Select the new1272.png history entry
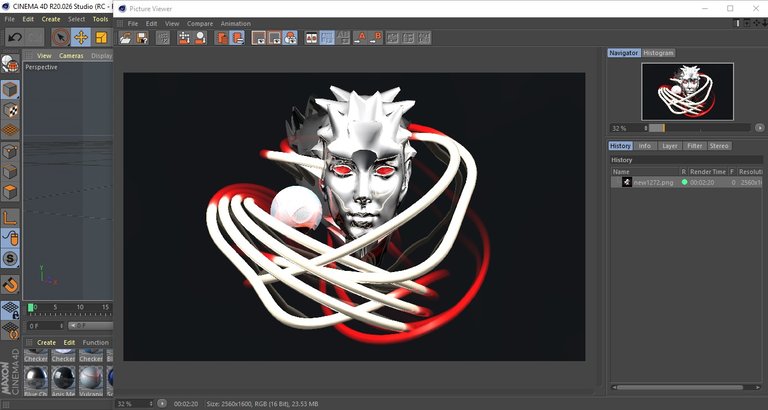The image size is (768, 410). (x=687, y=182)
